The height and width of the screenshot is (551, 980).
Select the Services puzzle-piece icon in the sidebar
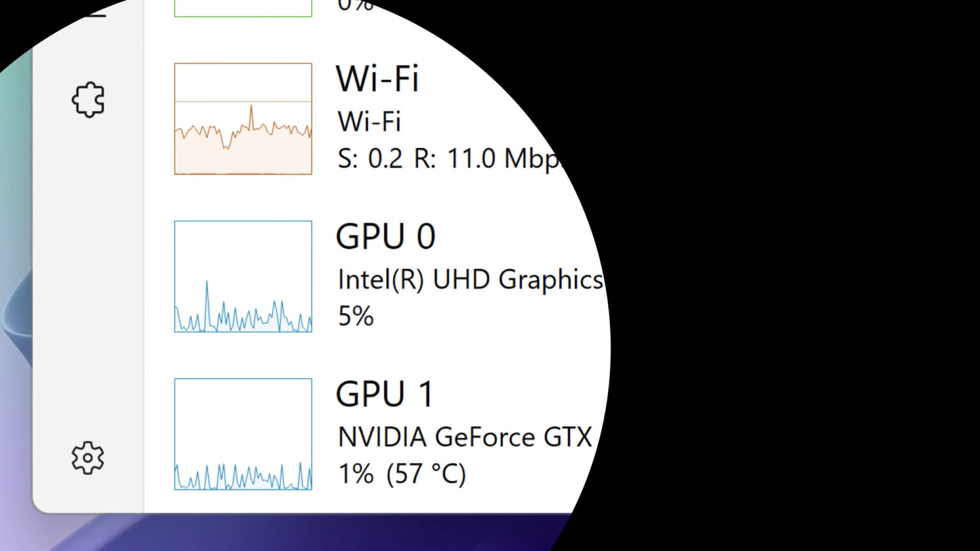pos(87,99)
